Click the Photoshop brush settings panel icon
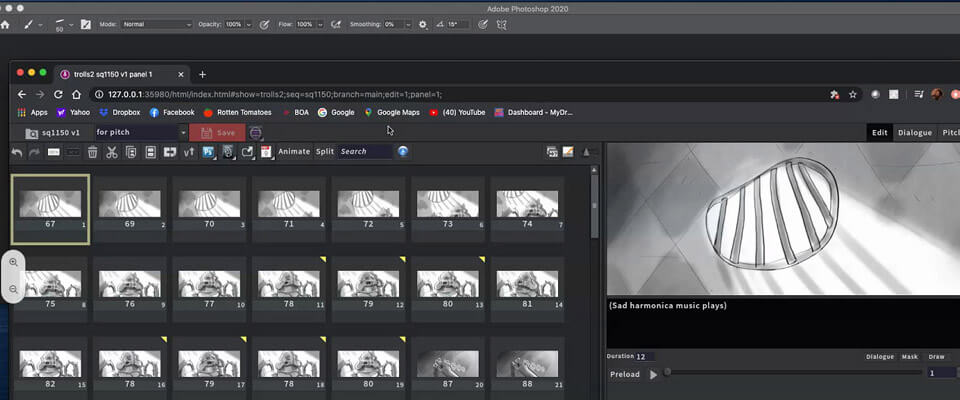The height and width of the screenshot is (400, 960). tap(86, 25)
